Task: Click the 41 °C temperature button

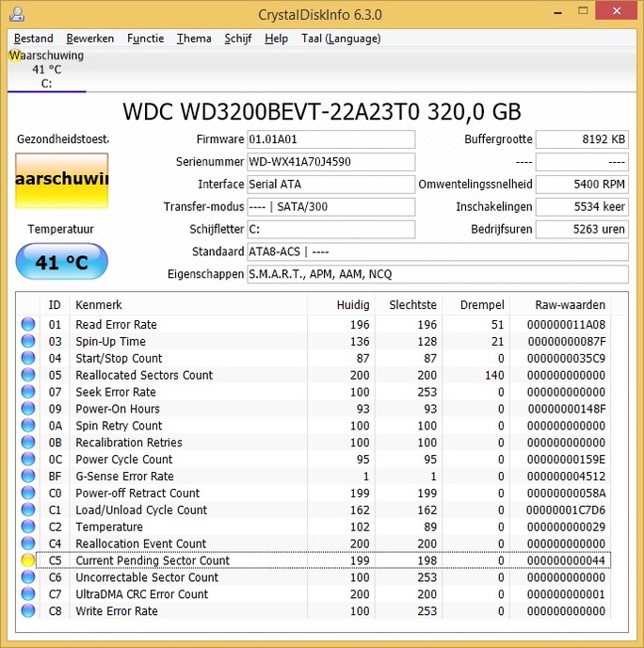Action: click(x=61, y=262)
